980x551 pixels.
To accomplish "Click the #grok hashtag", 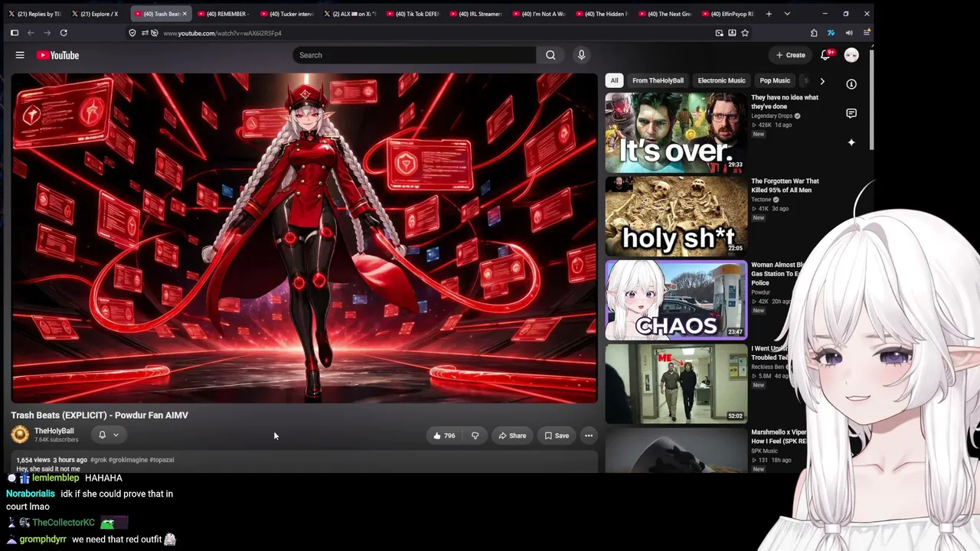I will [99, 460].
